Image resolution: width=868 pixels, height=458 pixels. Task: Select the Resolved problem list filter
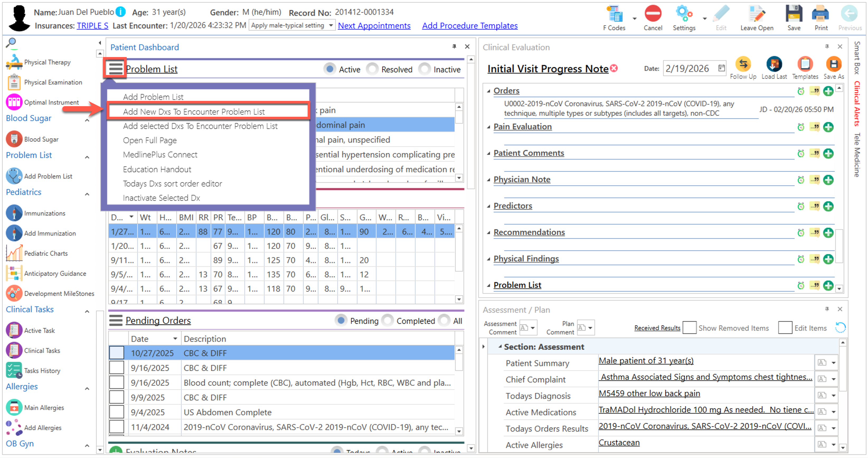372,69
